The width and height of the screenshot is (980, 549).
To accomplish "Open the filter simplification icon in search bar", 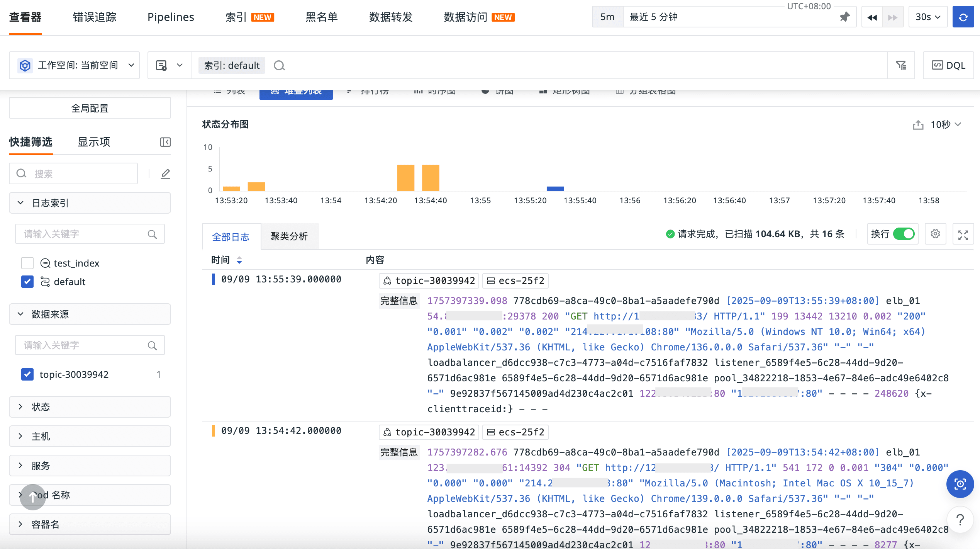I will click(901, 65).
